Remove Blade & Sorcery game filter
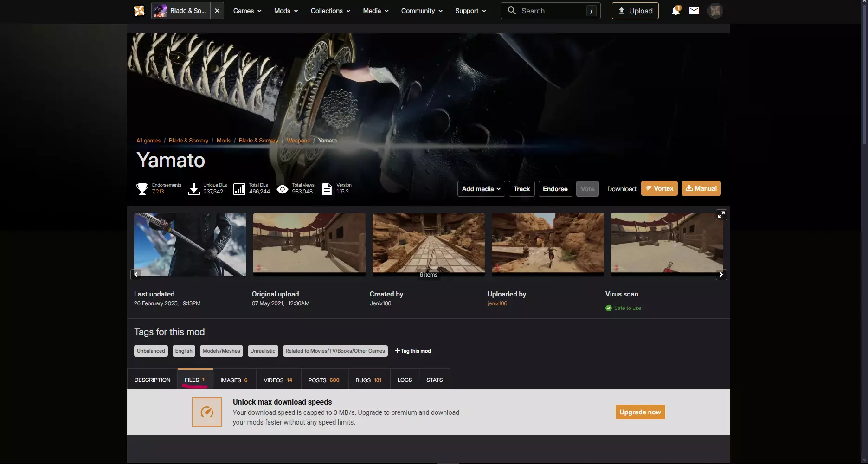This screenshot has height=464, width=868. pyautogui.click(x=217, y=11)
